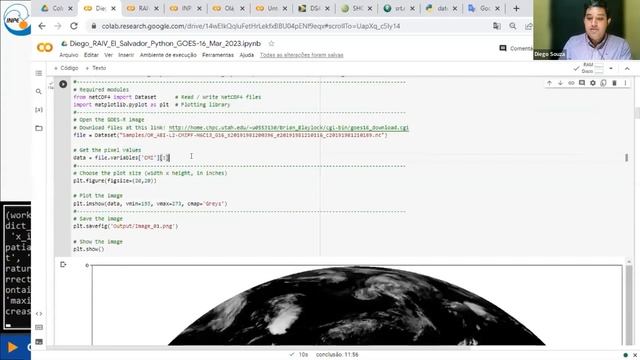The image size is (640, 360).
Task: Open the Comentar comments button
Action: click(516, 48)
